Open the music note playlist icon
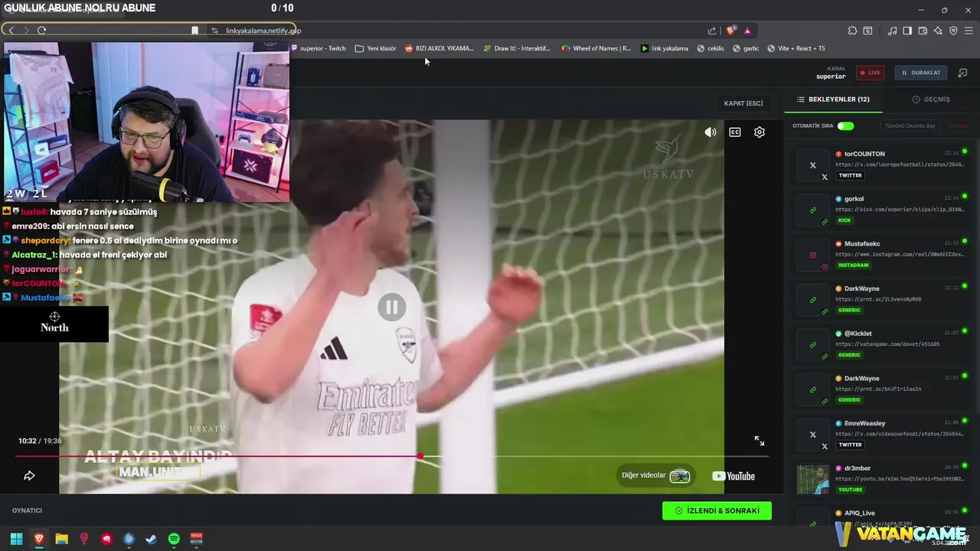Image resolution: width=980 pixels, height=551 pixels. (x=892, y=31)
